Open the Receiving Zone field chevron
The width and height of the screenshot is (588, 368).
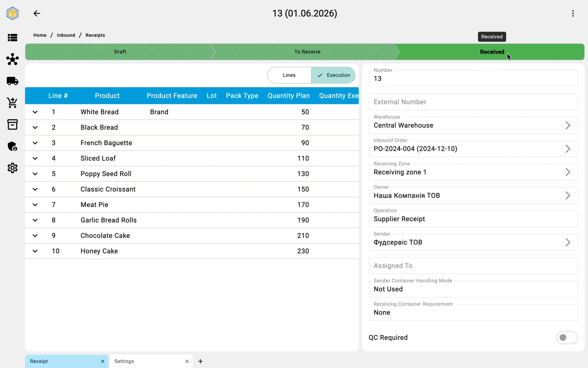[x=568, y=172]
